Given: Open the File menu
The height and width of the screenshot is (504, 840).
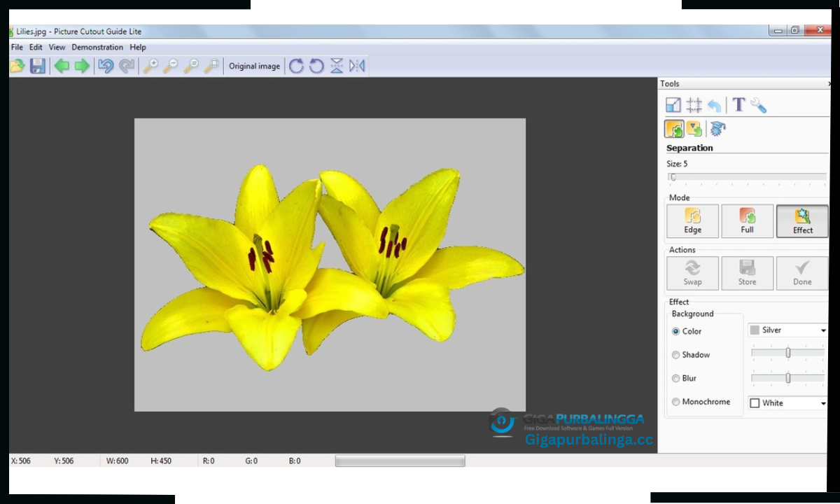Looking at the screenshot, I should click(x=17, y=47).
